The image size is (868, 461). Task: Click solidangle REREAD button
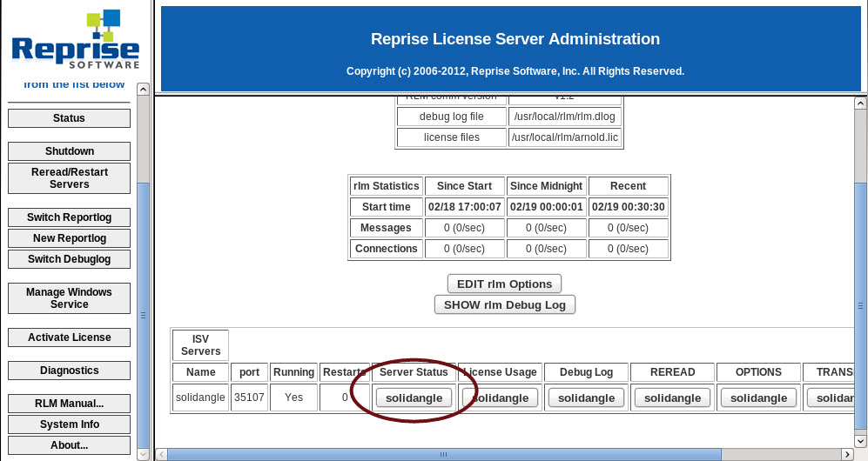point(671,398)
